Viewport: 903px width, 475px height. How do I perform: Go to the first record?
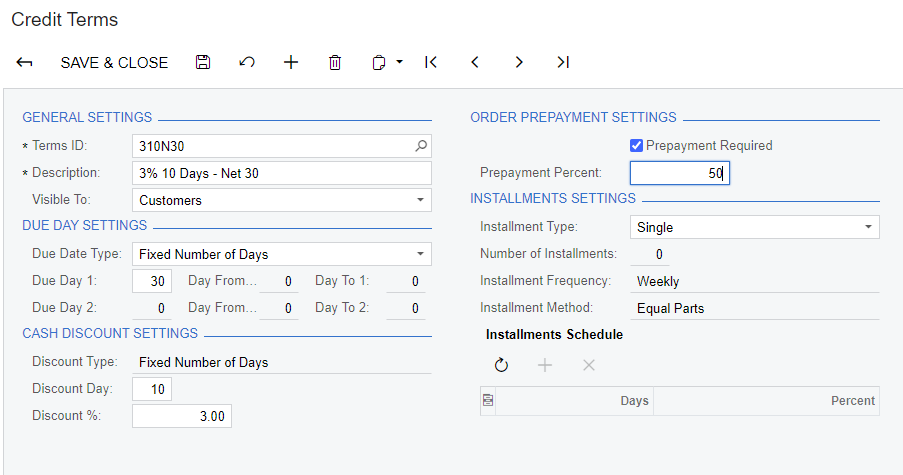coord(431,62)
